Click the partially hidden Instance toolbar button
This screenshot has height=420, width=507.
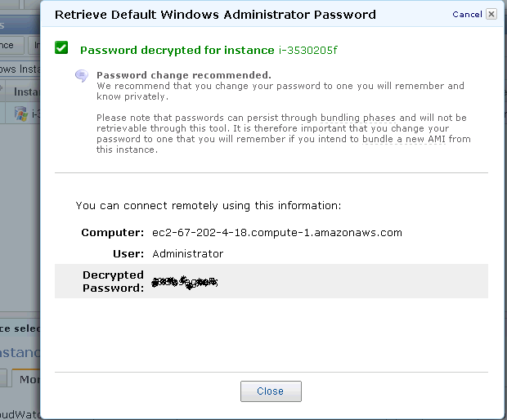(x=36, y=47)
